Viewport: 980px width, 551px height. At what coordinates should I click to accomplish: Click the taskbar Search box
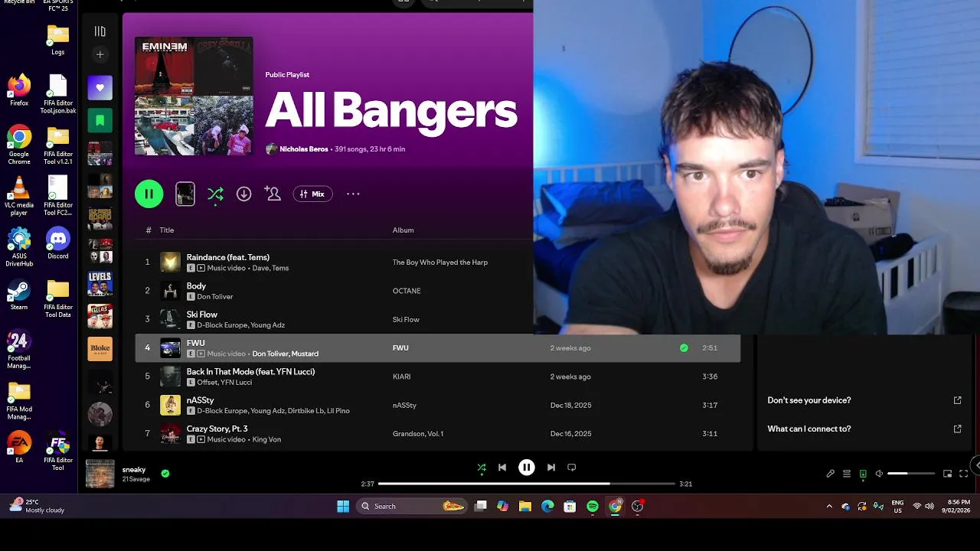click(x=412, y=506)
